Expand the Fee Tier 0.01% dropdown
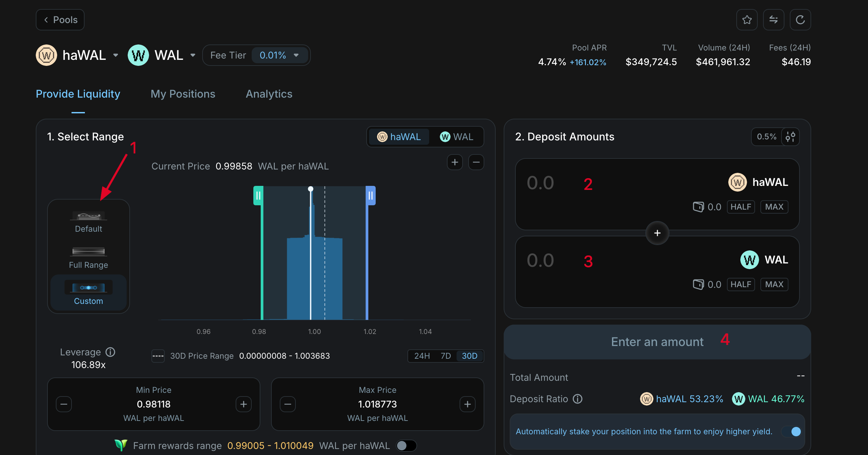868x455 pixels. [x=280, y=55]
